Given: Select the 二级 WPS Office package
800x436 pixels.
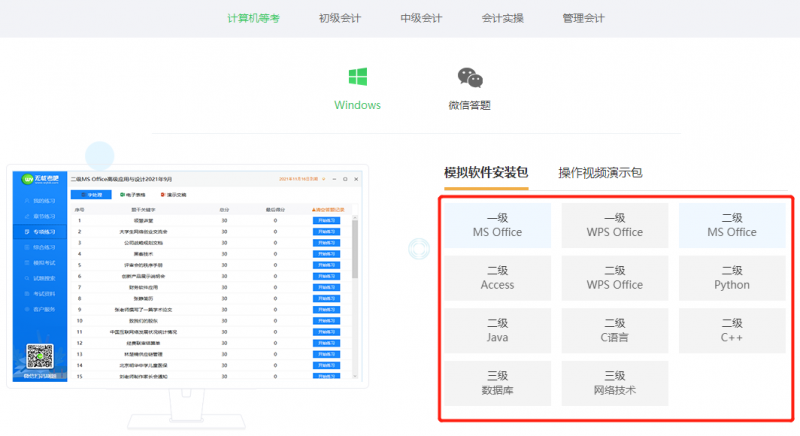Looking at the screenshot, I should (615, 278).
